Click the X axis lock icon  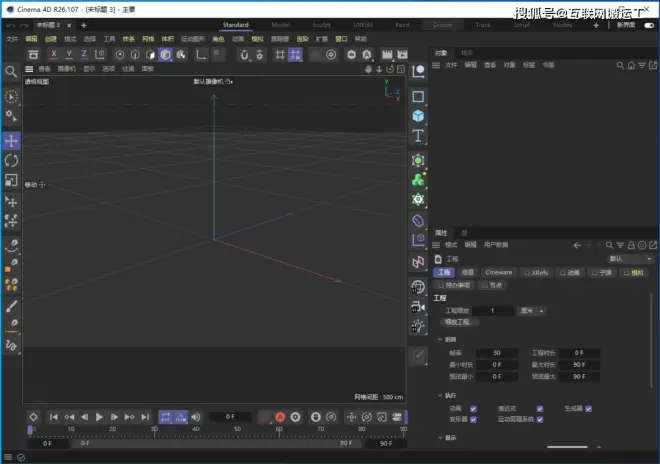pyautogui.click(x=53, y=54)
